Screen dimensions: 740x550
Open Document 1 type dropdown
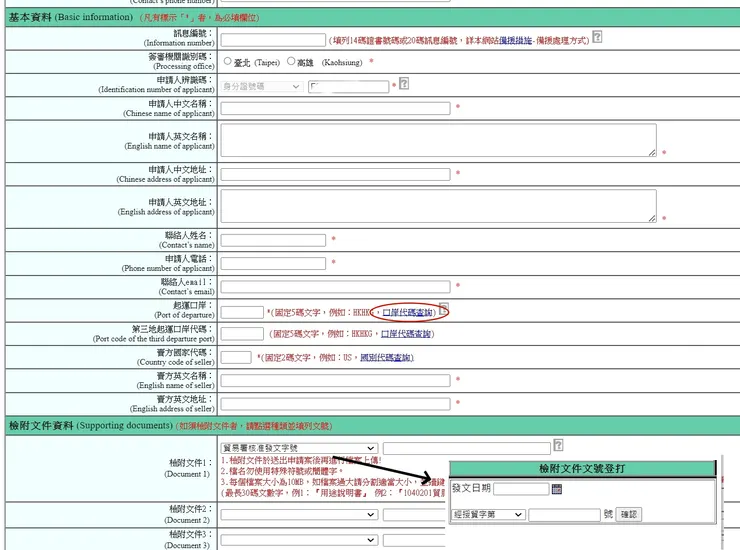click(299, 448)
